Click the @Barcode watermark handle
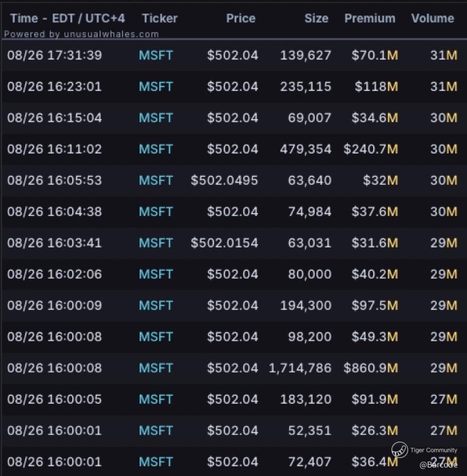 click(x=438, y=465)
